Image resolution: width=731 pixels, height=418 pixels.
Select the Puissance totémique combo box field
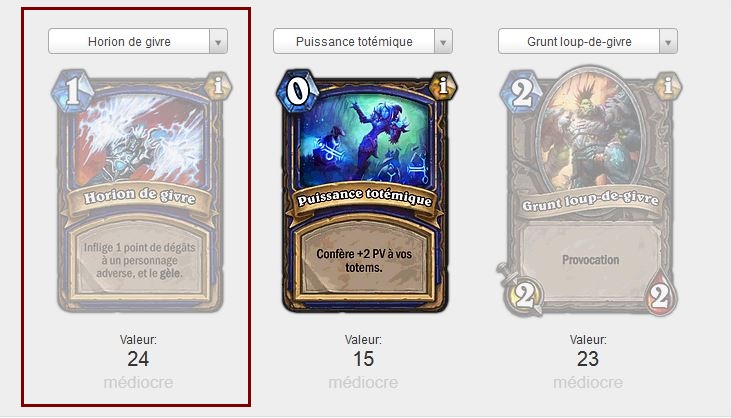(363, 41)
